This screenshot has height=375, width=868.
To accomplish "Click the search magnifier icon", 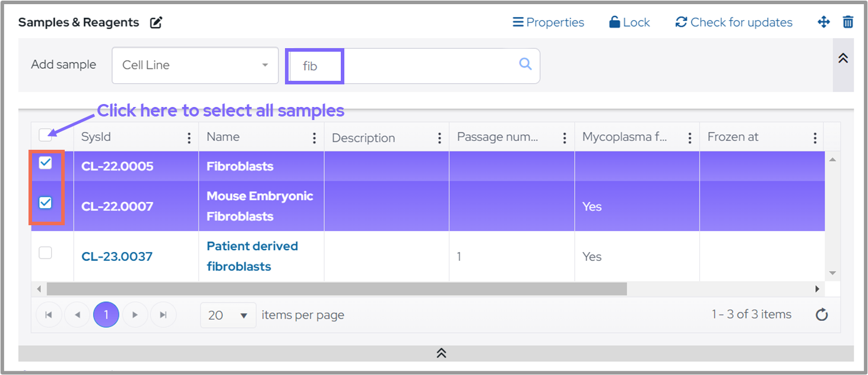I will (525, 64).
